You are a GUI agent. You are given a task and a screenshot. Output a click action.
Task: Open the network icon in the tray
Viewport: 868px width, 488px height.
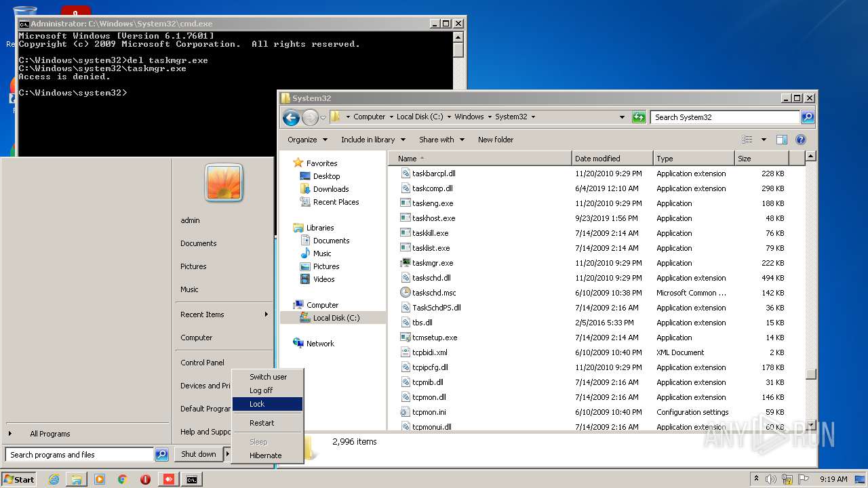coord(787,479)
